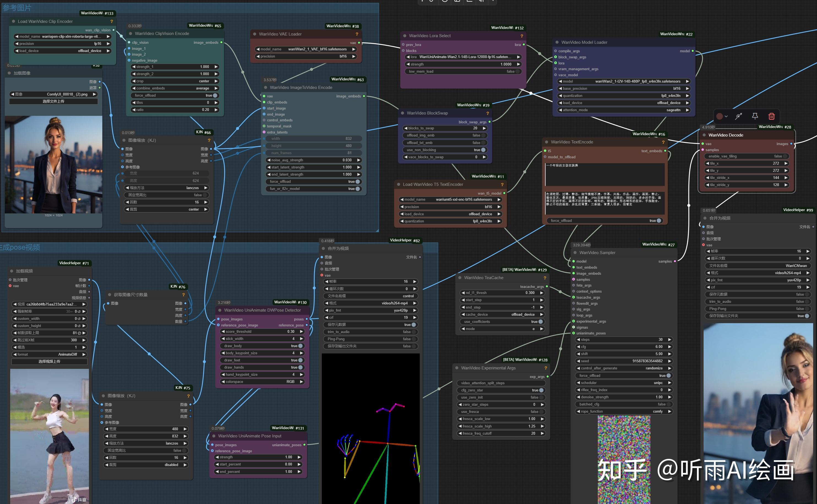Pin the selected node with pushpin icon

click(x=755, y=116)
